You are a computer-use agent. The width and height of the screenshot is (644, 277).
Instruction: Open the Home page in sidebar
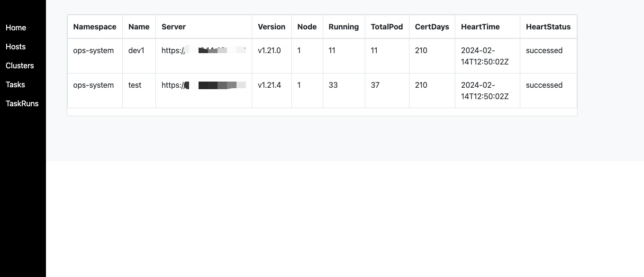(16, 28)
